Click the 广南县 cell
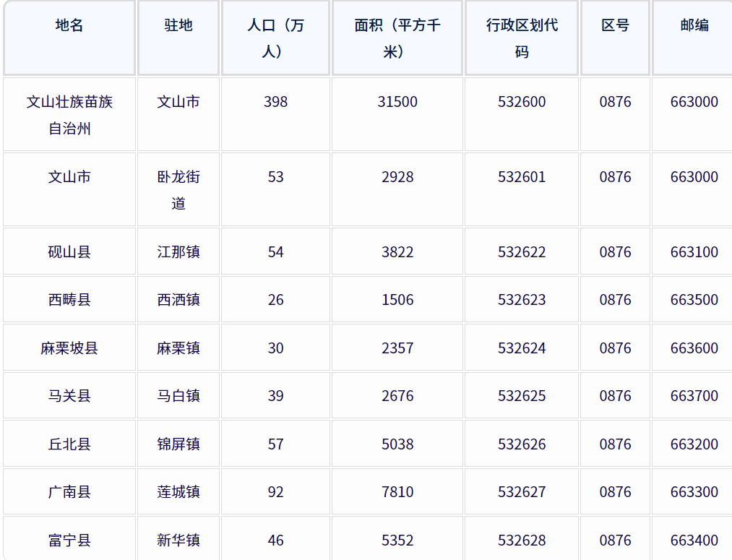 click(69, 492)
